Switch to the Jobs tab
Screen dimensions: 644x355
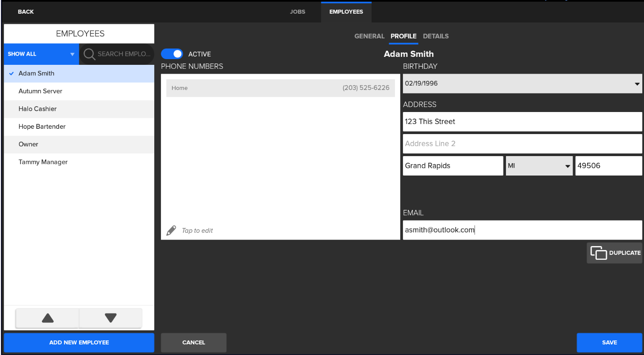(298, 12)
